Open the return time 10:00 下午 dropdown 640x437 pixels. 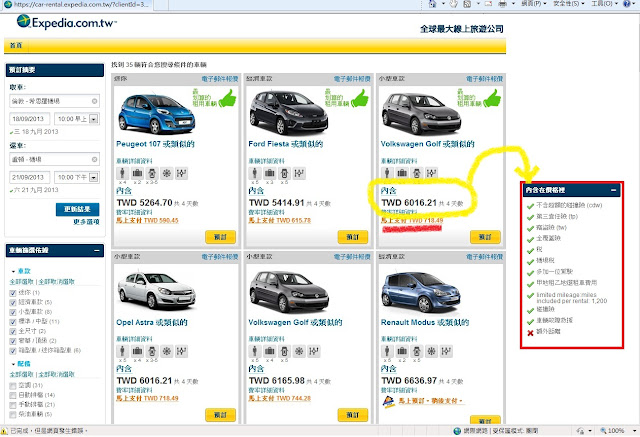93,177
